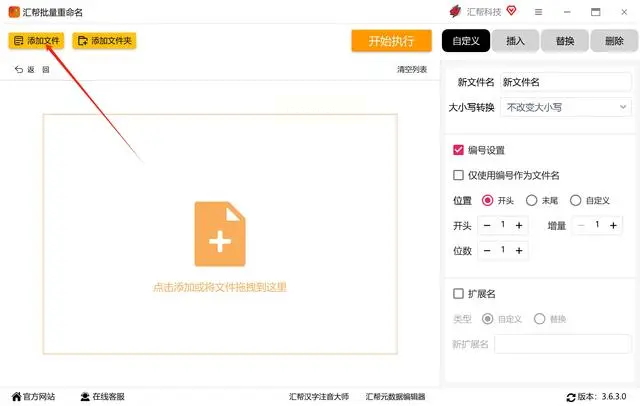The image size is (640, 406).
Task: Click the 添加文件夹 button
Action: [104, 41]
